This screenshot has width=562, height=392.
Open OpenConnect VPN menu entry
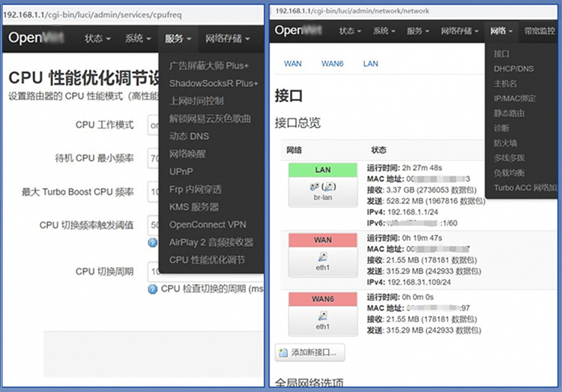pyautogui.click(x=208, y=225)
